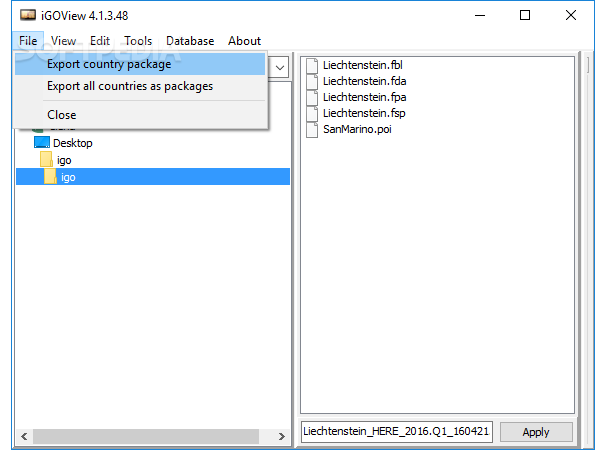This screenshot has width=595, height=450.
Task: Click the left scroll arrow of folder tree
Action: click(x=24, y=436)
